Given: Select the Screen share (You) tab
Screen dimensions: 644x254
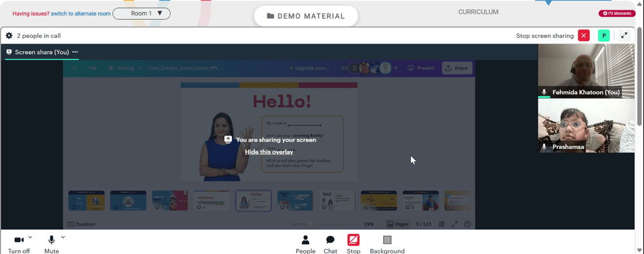Looking at the screenshot, I should (x=43, y=52).
